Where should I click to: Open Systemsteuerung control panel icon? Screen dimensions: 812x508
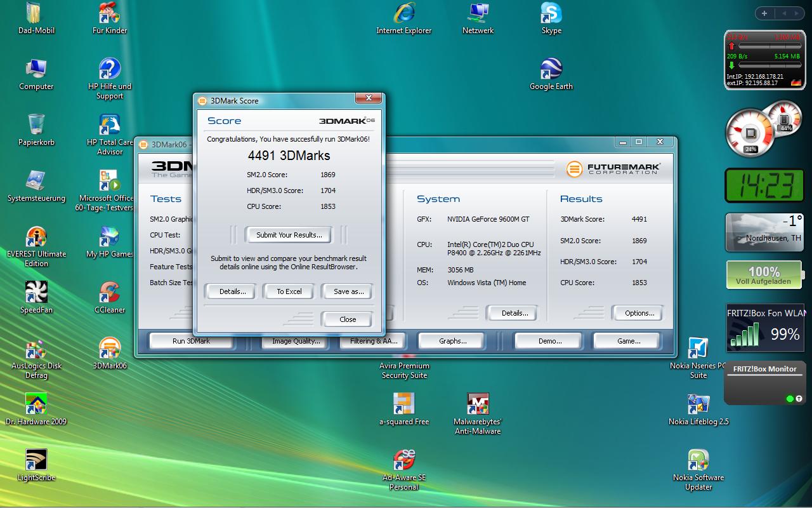[x=36, y=187]
